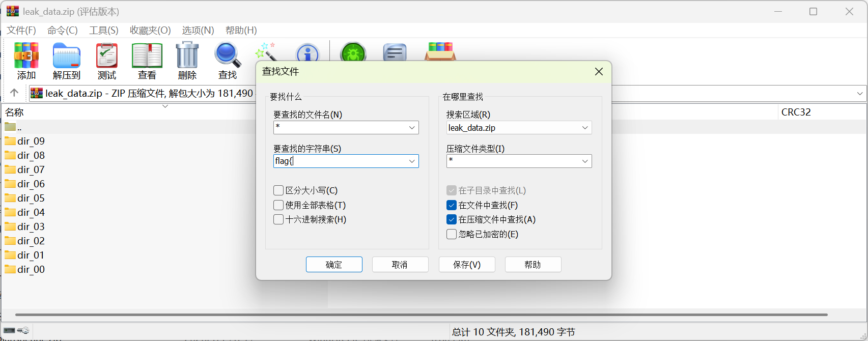The image size is (868, 341).
Task: Open the search area leak_data.zip dropdown
Action: click(x=585, y=128)
